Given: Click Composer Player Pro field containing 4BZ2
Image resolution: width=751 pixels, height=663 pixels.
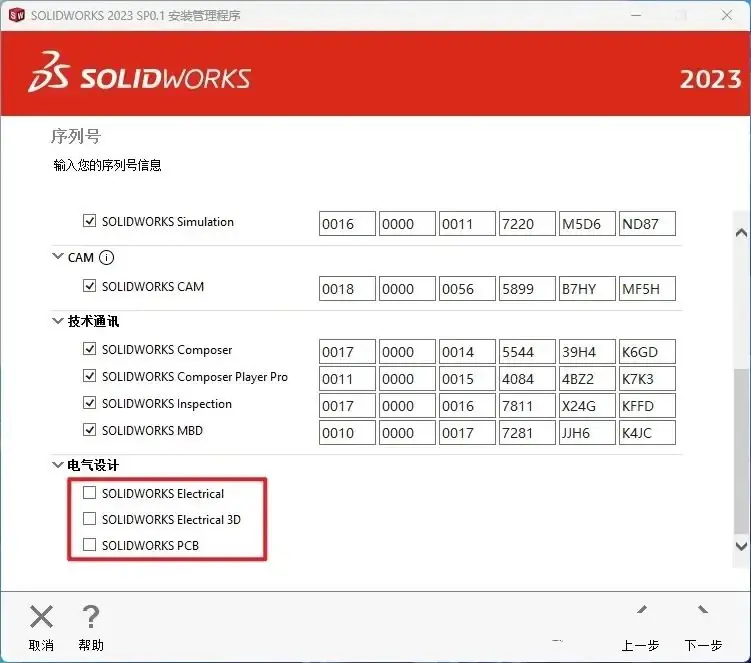Looking at the screenshot, I should pos(587,379).
